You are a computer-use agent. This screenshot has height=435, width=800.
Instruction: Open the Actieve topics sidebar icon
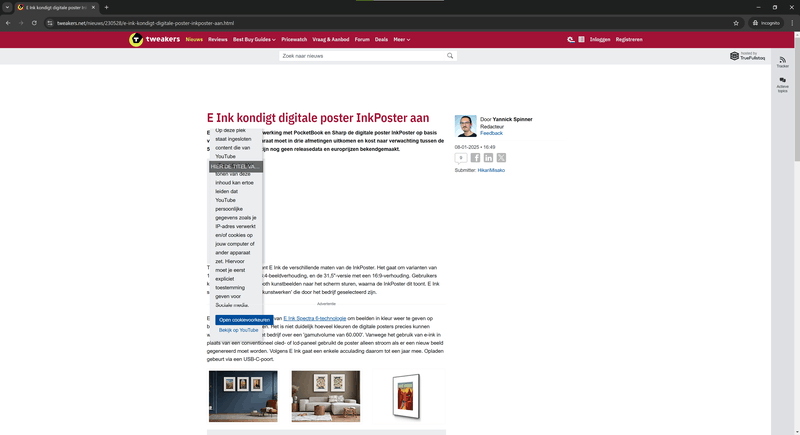pos(783,85)
